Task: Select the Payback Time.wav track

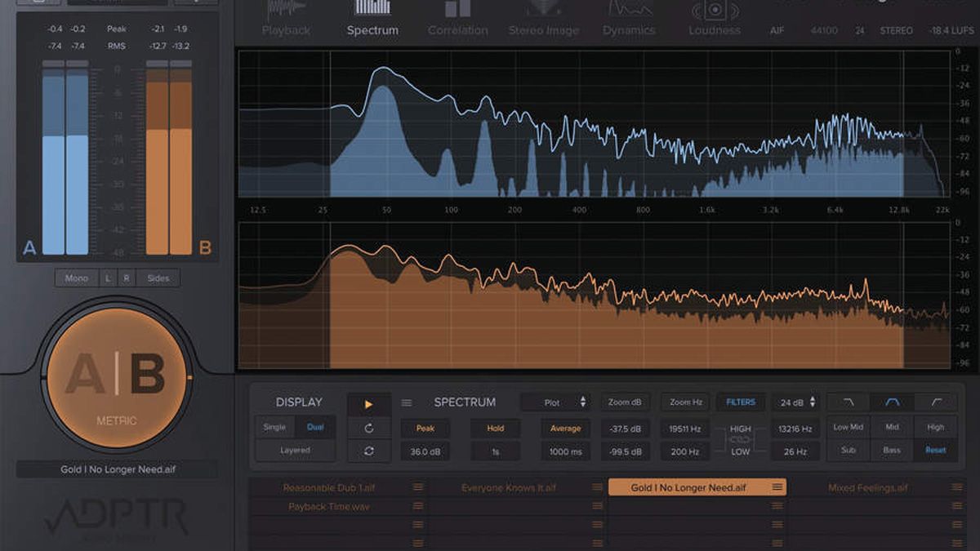Action: 329,507
